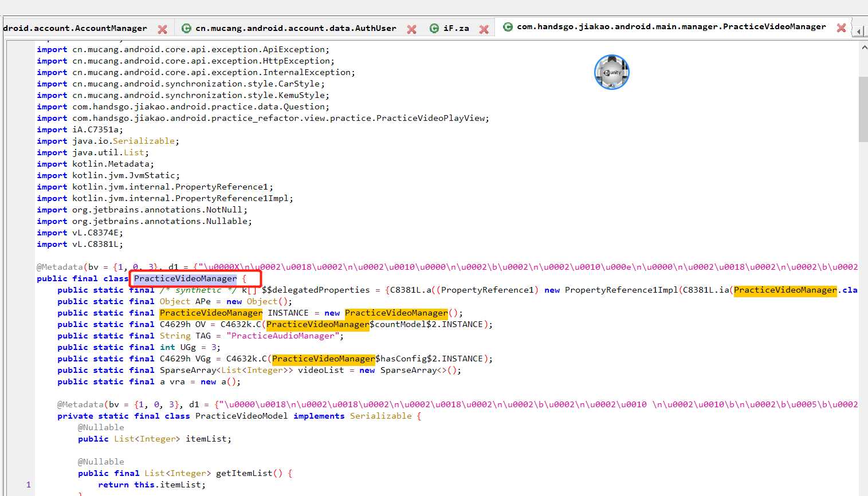868x496 pixels.
Task: Click the class icon on iF.za tab
Action: [434, 28]
